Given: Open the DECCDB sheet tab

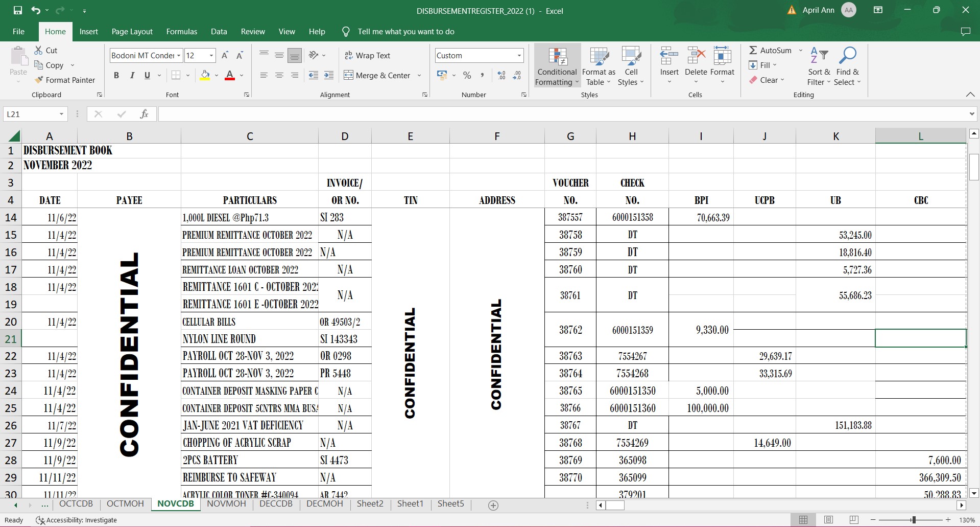Looking at the screenshot, I should coord(276,503).
